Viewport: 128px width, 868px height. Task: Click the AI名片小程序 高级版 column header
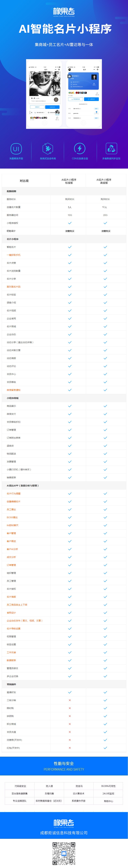coord(104,181)
